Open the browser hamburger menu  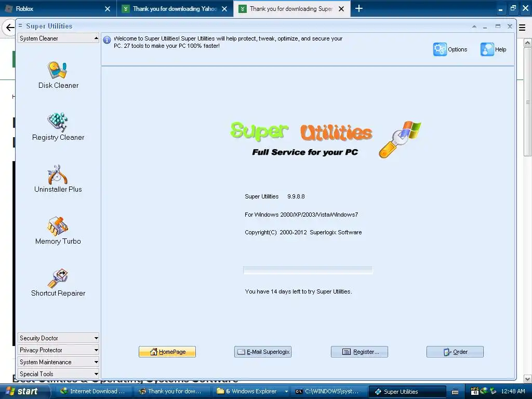point(522,28)
